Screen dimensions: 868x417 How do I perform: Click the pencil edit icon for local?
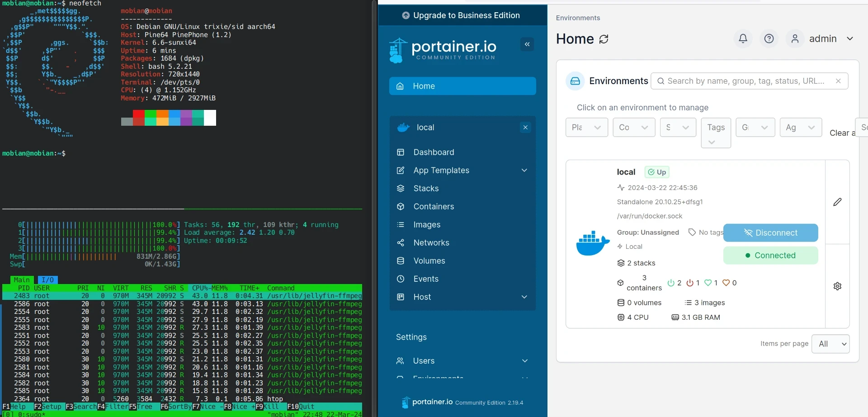click(837, 202)
